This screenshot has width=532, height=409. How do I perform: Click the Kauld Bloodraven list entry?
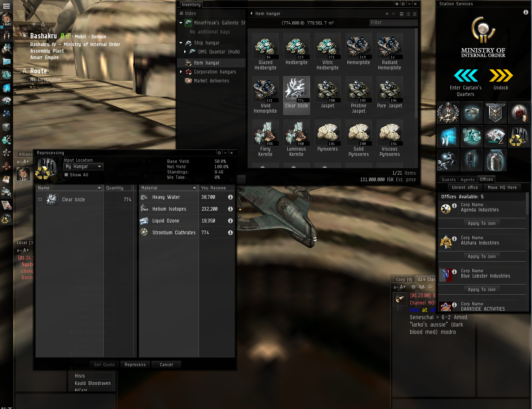coord(93,383)
